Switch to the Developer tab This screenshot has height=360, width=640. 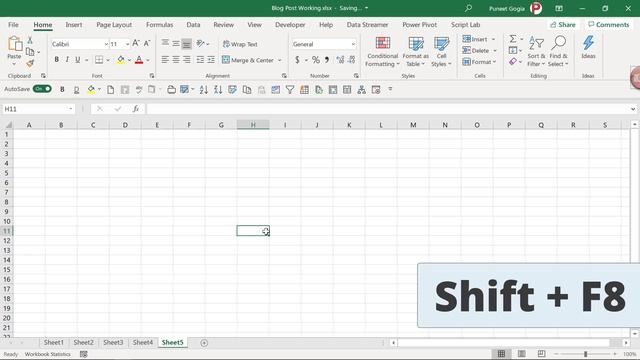(x=290, y=25)
